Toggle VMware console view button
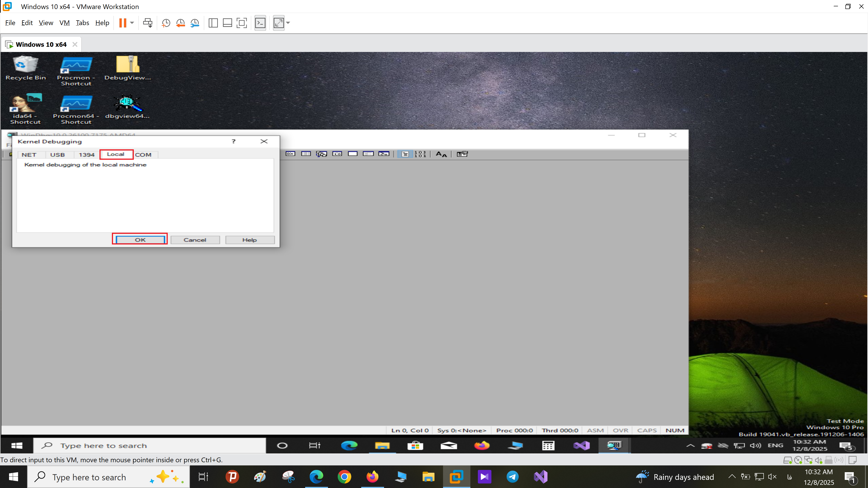 (x=260, y=23)
